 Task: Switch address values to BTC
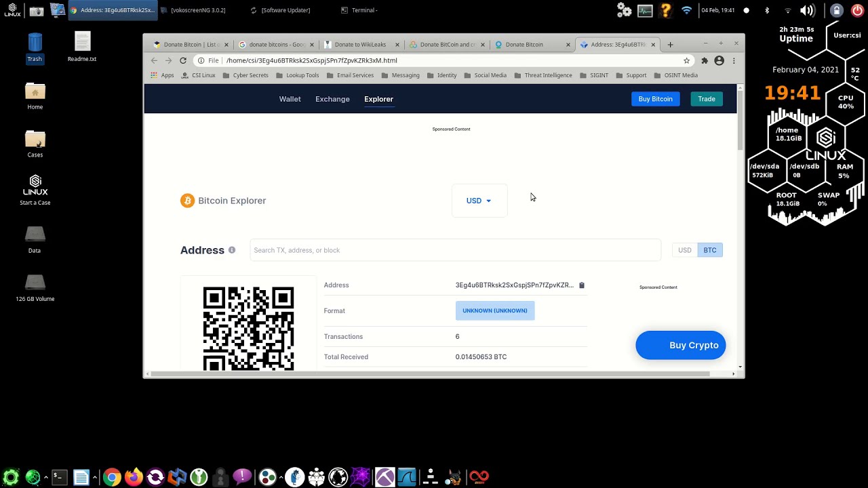pos(710,250)
